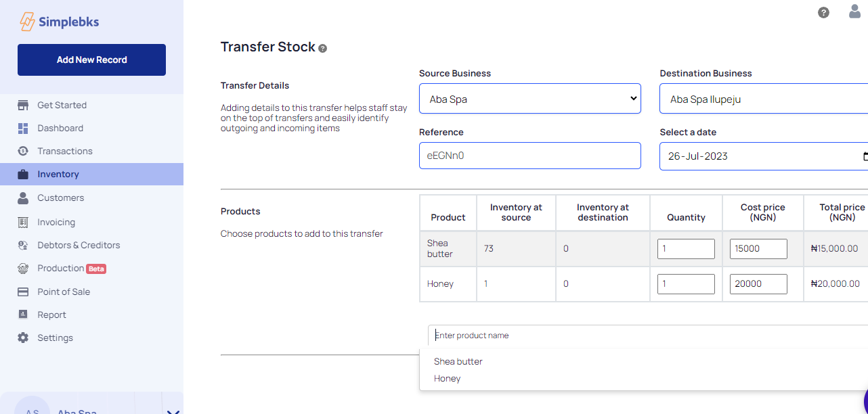Click the Simplebks logo icon
This screenshot has width=868, height=414.
point(27,22)
